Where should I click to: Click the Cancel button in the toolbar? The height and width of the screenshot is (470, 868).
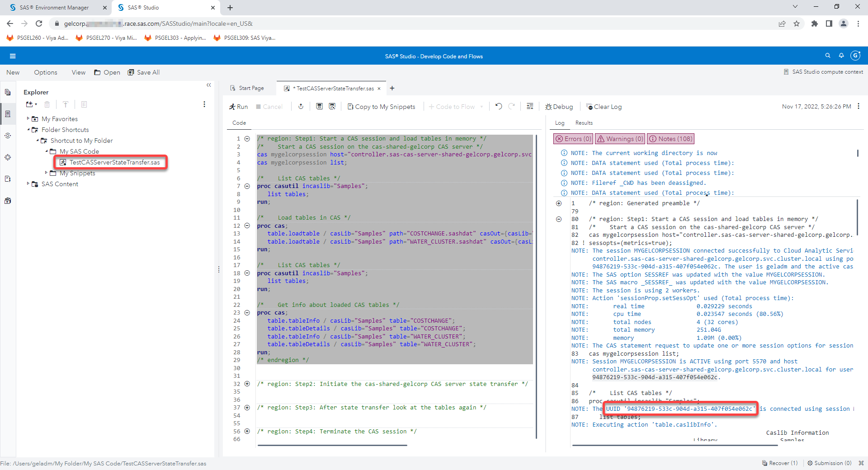pos(269,107)
